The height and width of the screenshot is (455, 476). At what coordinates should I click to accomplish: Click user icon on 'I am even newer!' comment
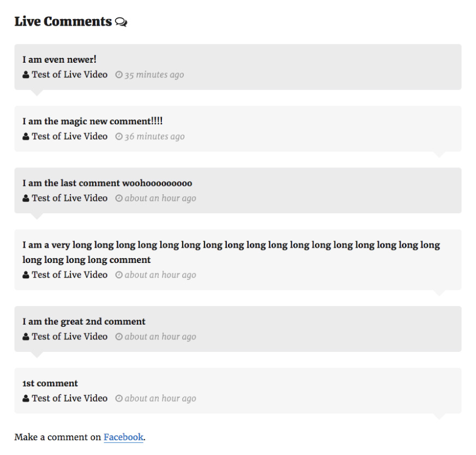[x=26, y=75]
